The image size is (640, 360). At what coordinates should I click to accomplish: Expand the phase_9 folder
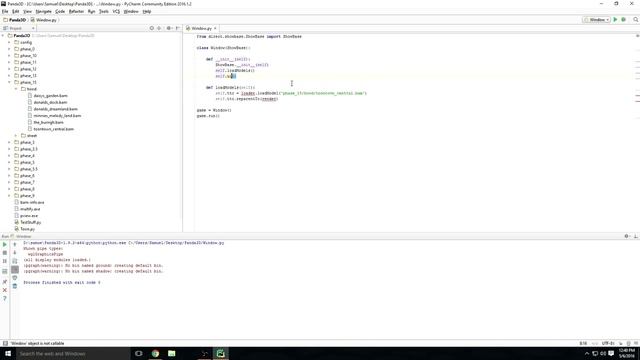[x=10, y=196]
